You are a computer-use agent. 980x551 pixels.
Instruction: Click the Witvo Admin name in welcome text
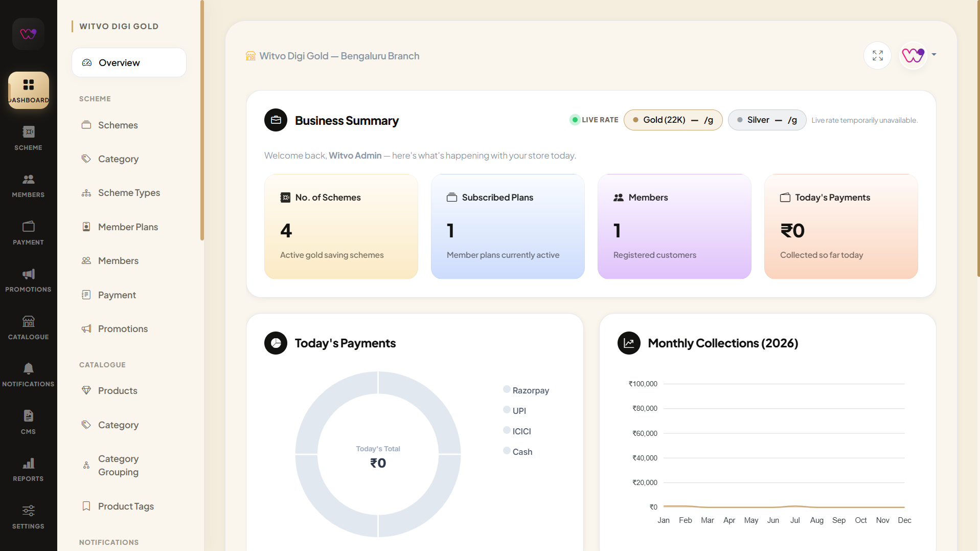[355, 155]
